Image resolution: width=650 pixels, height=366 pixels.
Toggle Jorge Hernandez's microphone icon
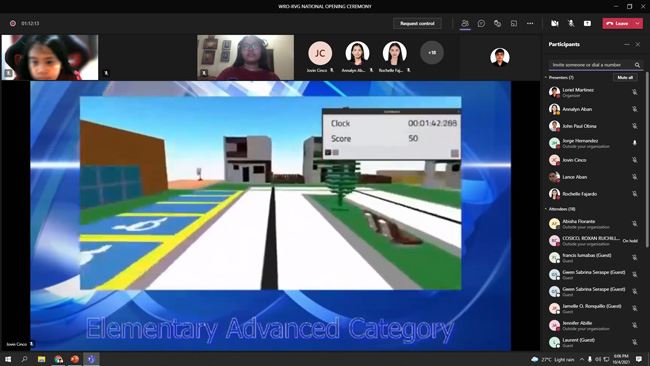click(635, 143)
